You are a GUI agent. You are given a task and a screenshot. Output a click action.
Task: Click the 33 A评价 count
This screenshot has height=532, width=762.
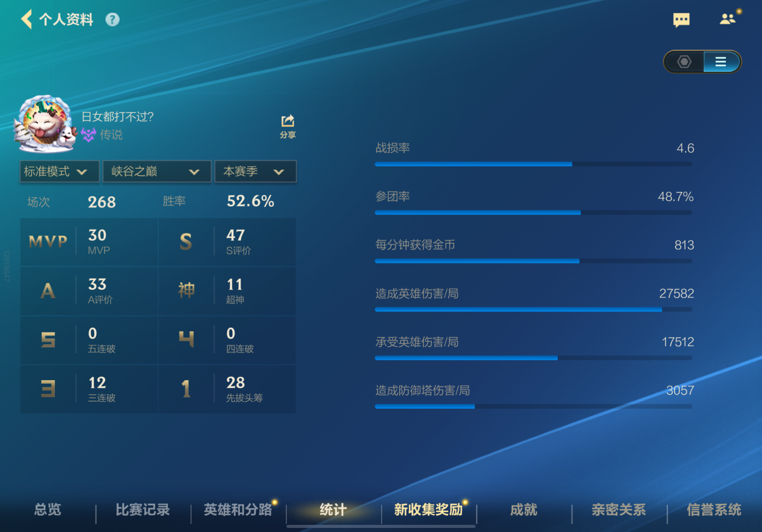pyautogui.click(x=97, y=284)
